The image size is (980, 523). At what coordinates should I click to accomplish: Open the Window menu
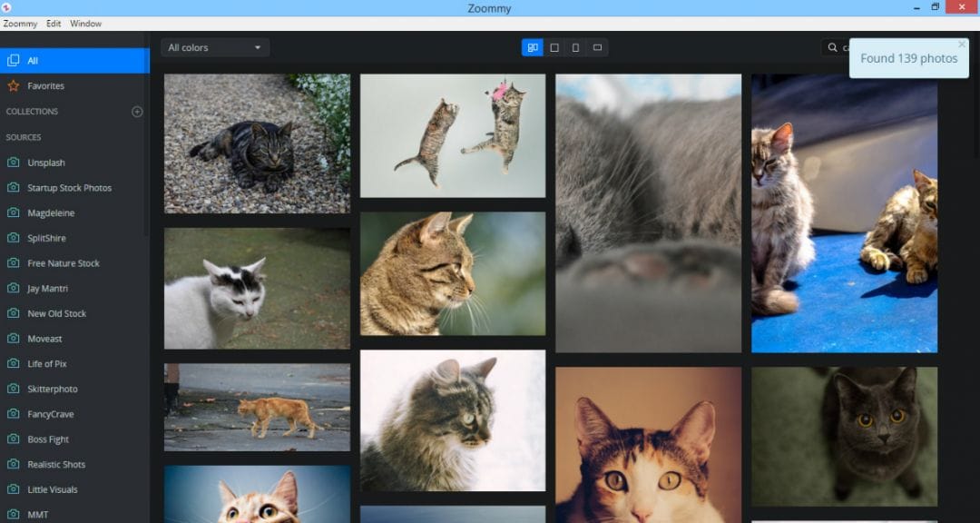[85, 24]
